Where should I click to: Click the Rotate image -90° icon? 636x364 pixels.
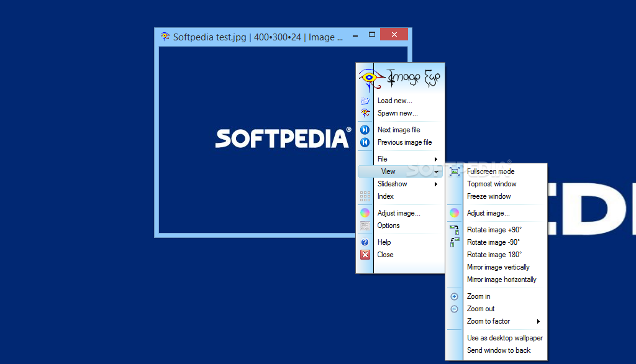coord(455,242)
